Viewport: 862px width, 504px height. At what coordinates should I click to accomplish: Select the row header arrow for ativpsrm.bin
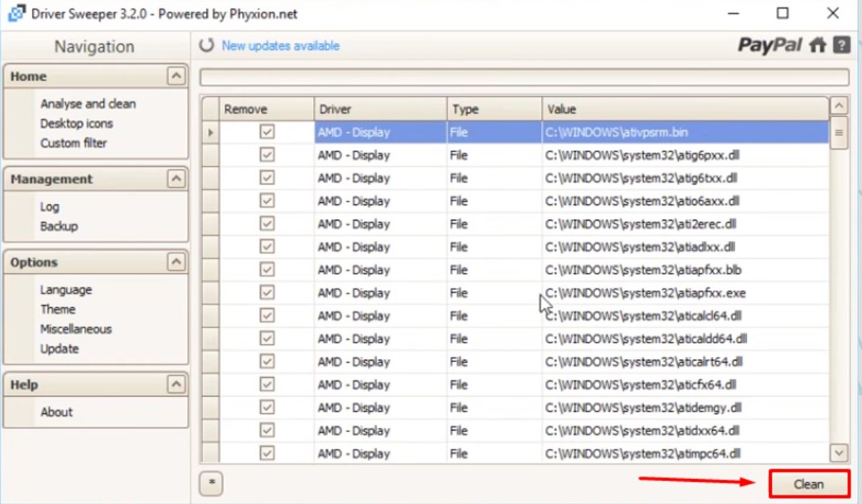[x=211, y=132]
